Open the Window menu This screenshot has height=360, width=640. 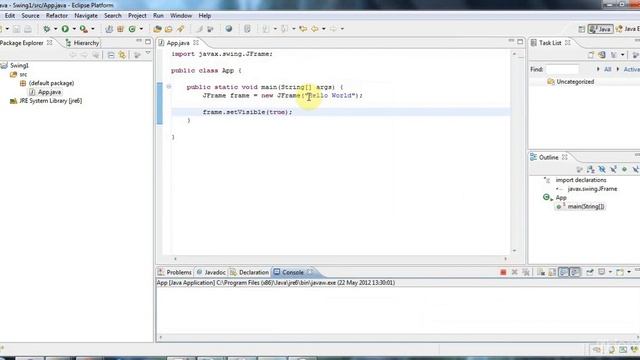[x=181, y=16]
